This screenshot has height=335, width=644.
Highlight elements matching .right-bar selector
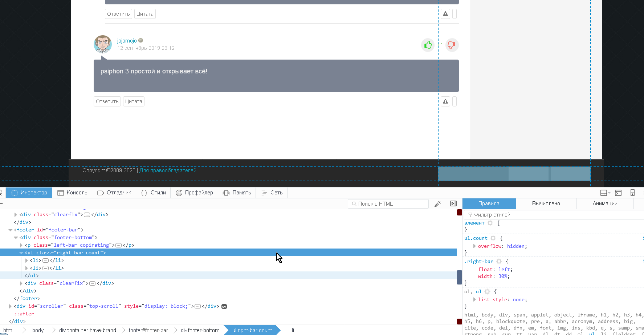(499, 262)
